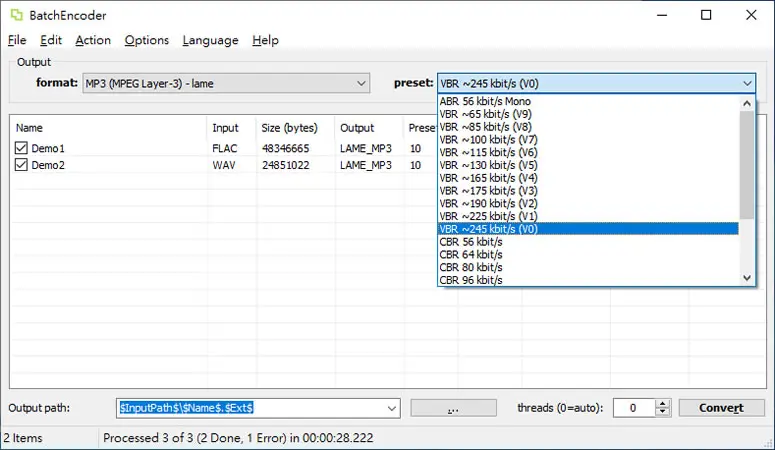Expand the format combo box arrow
The width and height of the screenshot is (775, 450).
pos(361,84)
